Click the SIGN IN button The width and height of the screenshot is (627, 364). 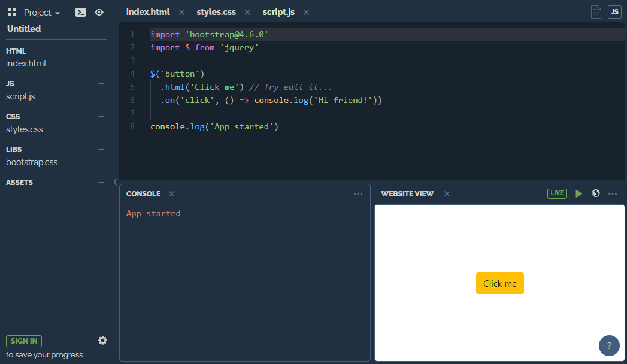pos(24,341)
